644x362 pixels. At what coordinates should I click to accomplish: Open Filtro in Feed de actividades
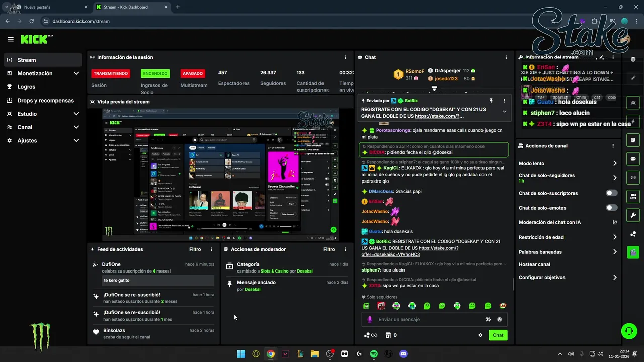coord(195,249)
